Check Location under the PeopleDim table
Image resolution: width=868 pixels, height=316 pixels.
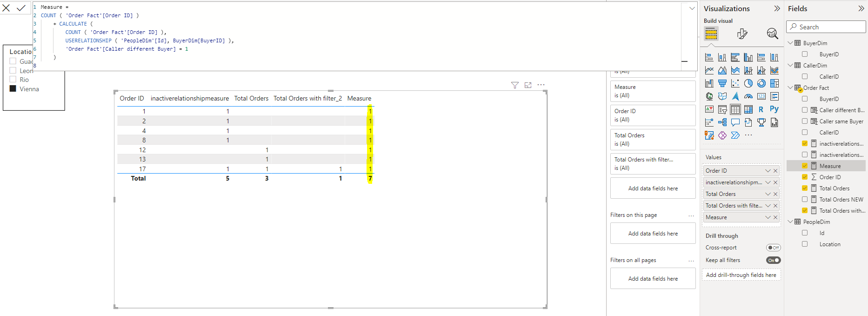pyautogui.click(x=805, y=244)
